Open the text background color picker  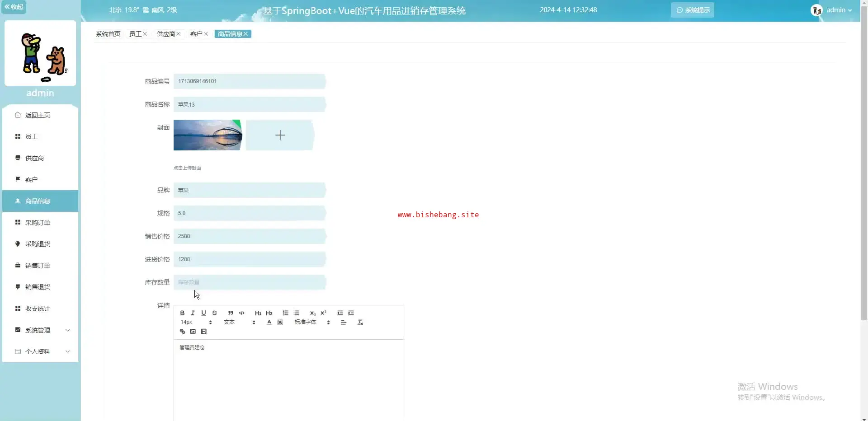pyautogui.click(x=280, y=323)
